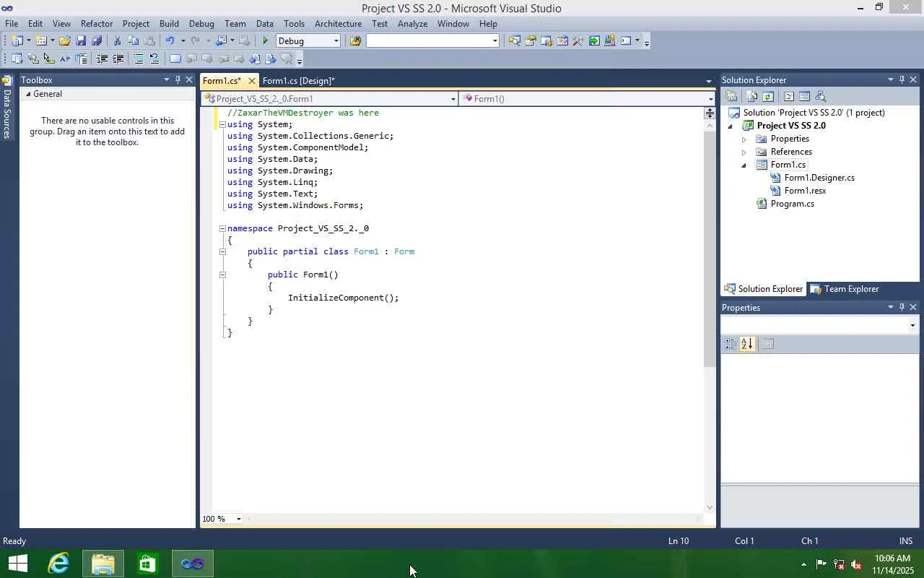Screen dimensions: 924x578
Task: Open the search combo box dropdown arrow
Action: [494, 40]
